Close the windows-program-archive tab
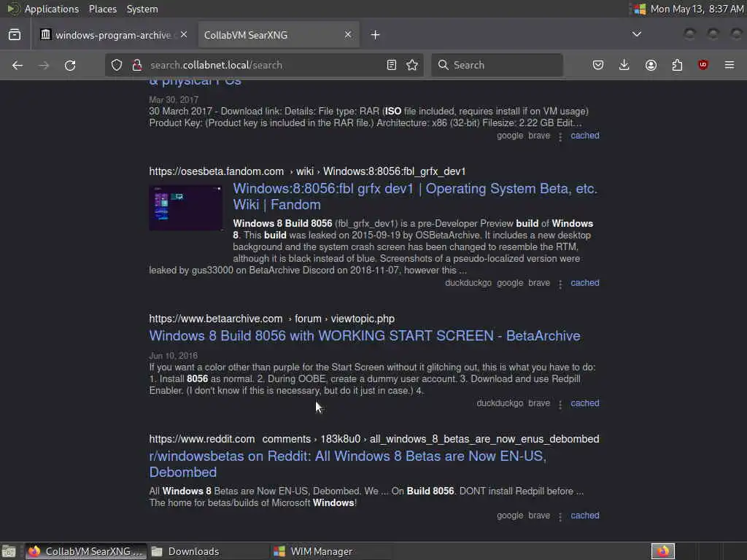The image size is (747, 560). [184, 35]
